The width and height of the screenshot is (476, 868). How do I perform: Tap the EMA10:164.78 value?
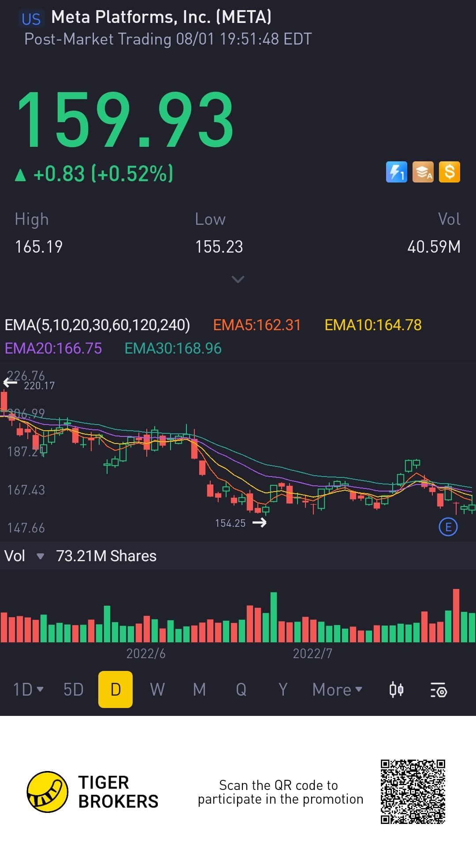coord(373,325)
